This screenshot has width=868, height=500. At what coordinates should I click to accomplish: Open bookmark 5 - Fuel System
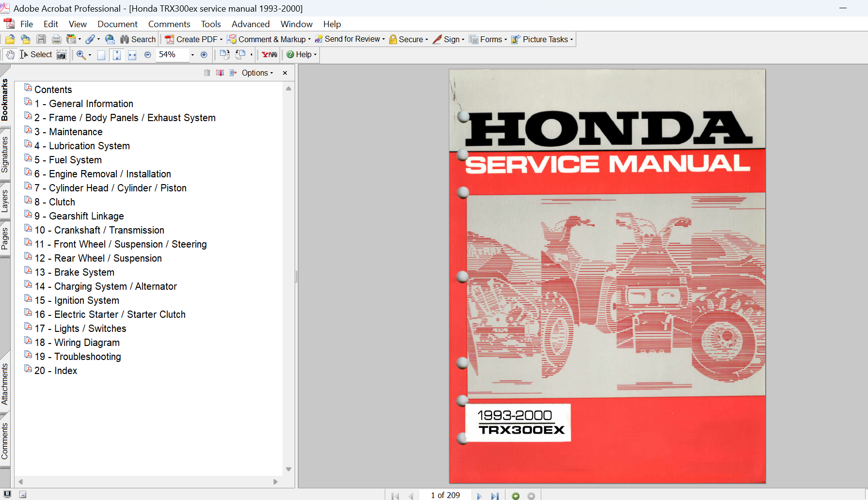point(68,160)
